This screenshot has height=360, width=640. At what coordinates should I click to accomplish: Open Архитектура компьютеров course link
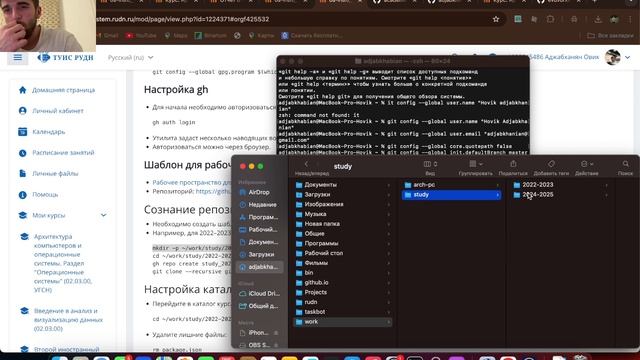point(63,263)
